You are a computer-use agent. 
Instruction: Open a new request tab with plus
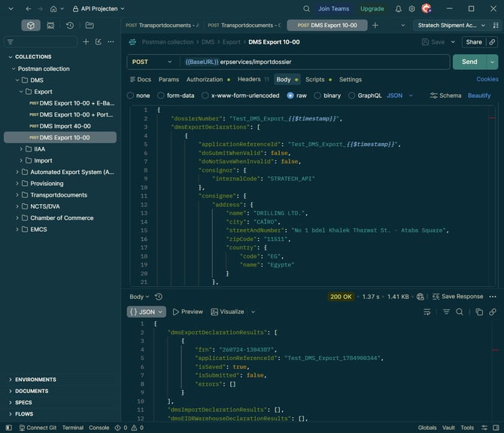pyautogui.click(x=375, y=26)
